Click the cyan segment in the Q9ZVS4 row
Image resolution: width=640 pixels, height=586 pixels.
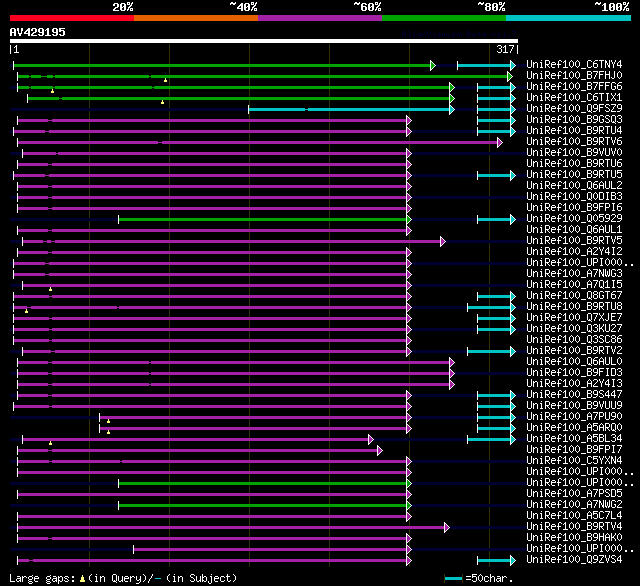(496, 561)
